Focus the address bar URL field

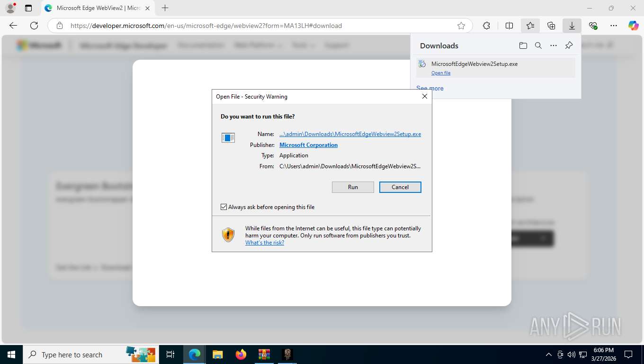click(x=259, y=26)
